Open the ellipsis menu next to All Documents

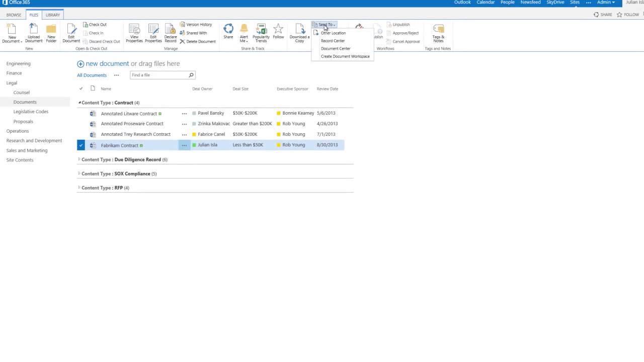[116, 75]
